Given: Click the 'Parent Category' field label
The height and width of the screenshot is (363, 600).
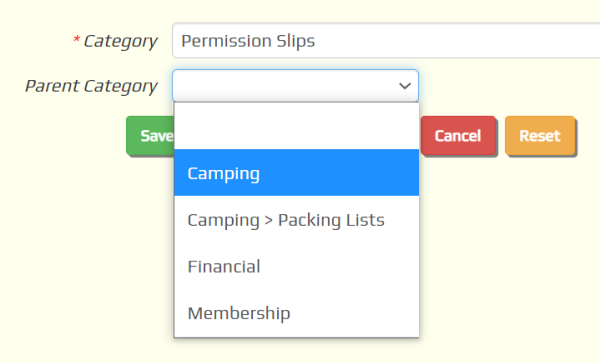Looking at the screenshot, I should [x=91, y=86].
